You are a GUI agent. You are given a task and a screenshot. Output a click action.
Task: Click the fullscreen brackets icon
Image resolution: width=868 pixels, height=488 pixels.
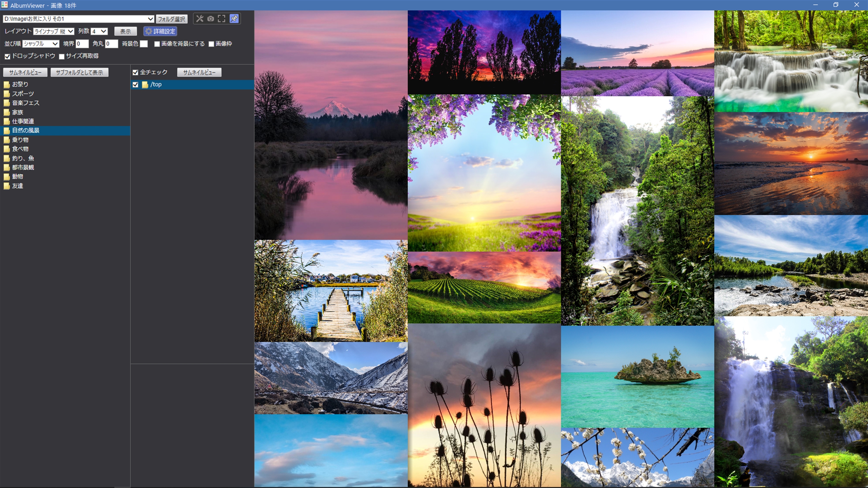point(221,19)
